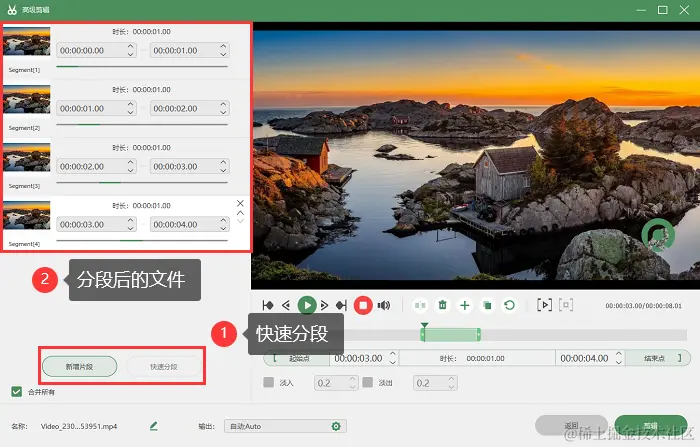
Task: Click inside the green selected range on timeline
Action: (450, 334)
